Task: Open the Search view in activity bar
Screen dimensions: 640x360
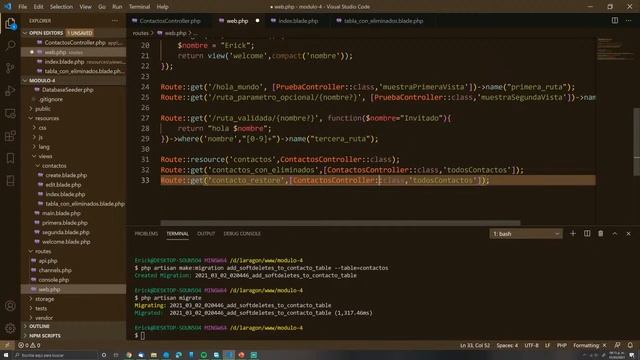Action: (10, 45)
